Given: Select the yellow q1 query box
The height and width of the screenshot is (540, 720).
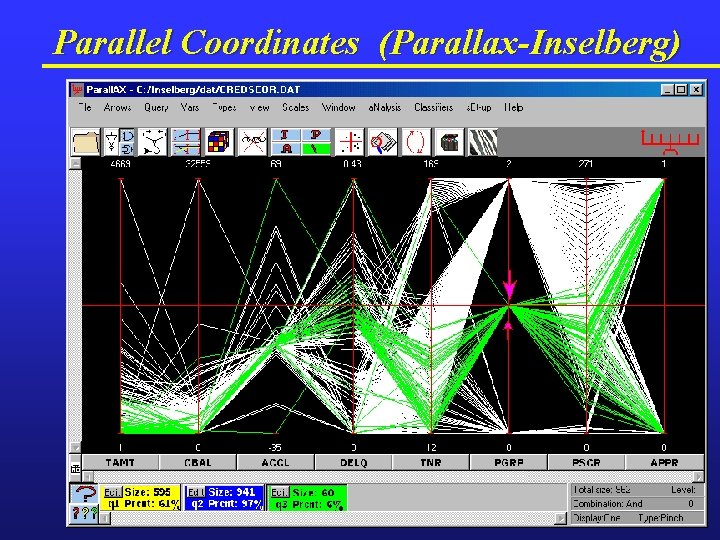Looking at the screenshot, I should tap(140, 498).
